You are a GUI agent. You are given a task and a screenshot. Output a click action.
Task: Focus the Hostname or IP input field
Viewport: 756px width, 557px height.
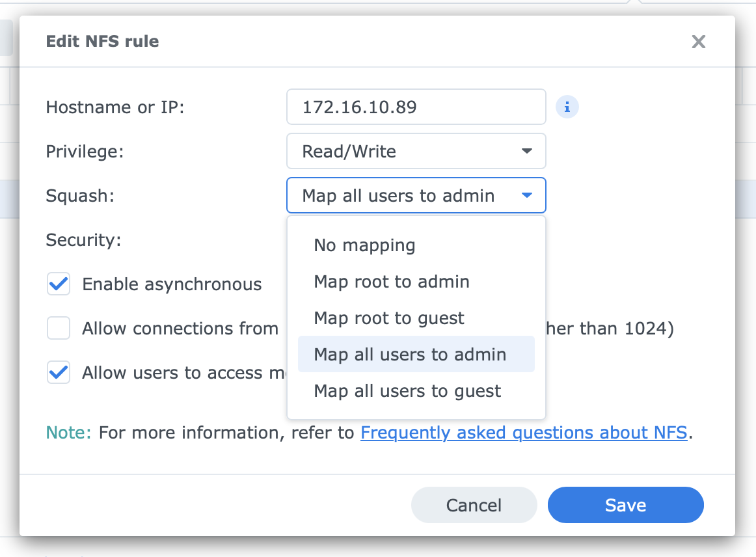(416, 107)
